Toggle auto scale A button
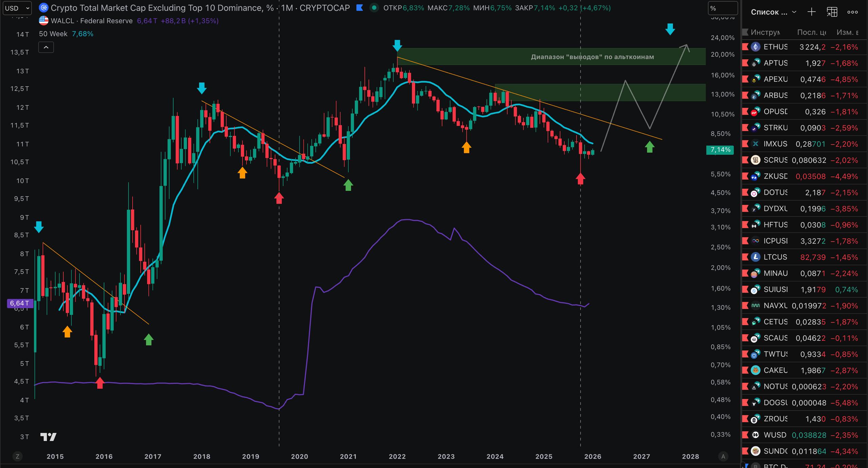This screenshot has height=468, width=868. (723, 456)
